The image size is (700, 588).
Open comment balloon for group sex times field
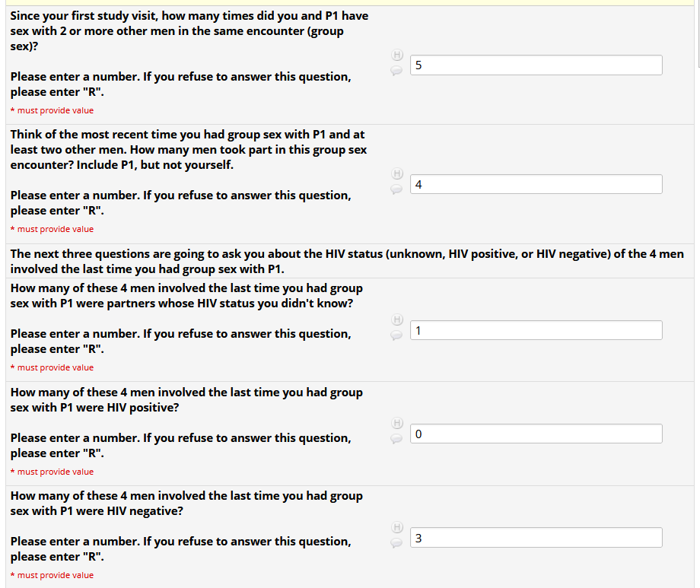396,71
